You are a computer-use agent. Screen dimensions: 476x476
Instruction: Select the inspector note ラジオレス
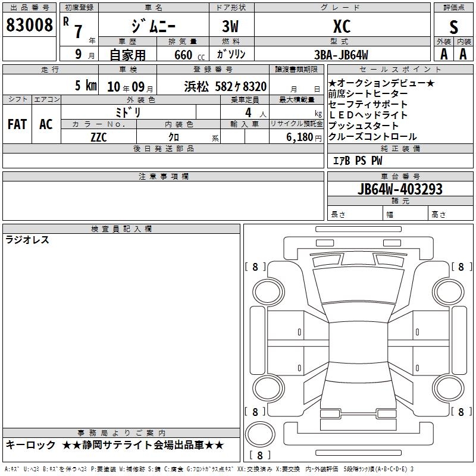(27, 240)
